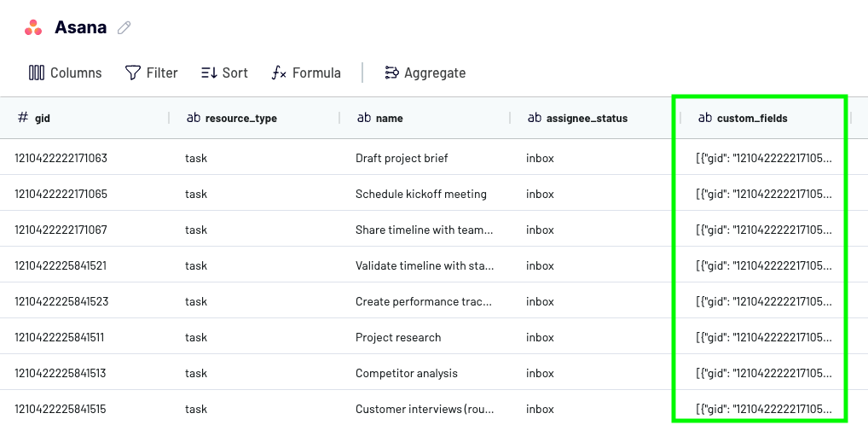The image size is (868, 425).
Task: Open the Columns settings
Action: (x=66, y=73)
